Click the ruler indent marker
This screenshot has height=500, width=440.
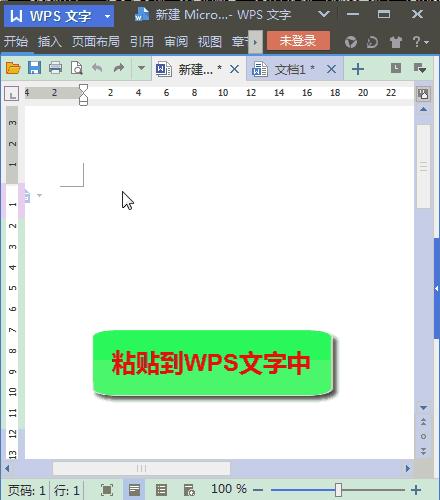point(83,95)
